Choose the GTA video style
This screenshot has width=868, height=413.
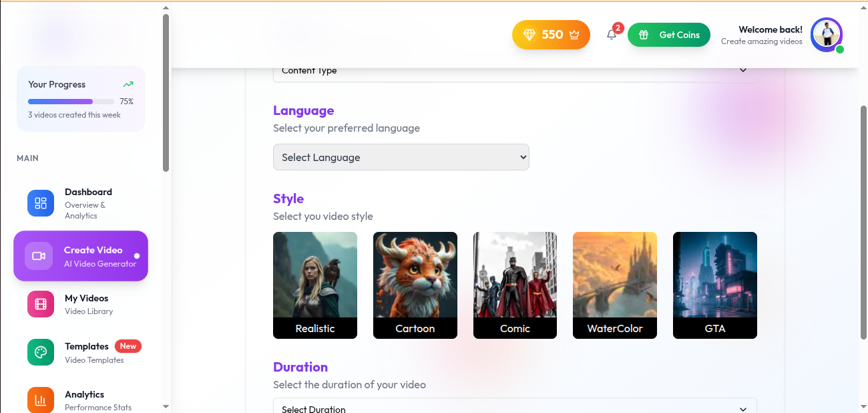715,285
